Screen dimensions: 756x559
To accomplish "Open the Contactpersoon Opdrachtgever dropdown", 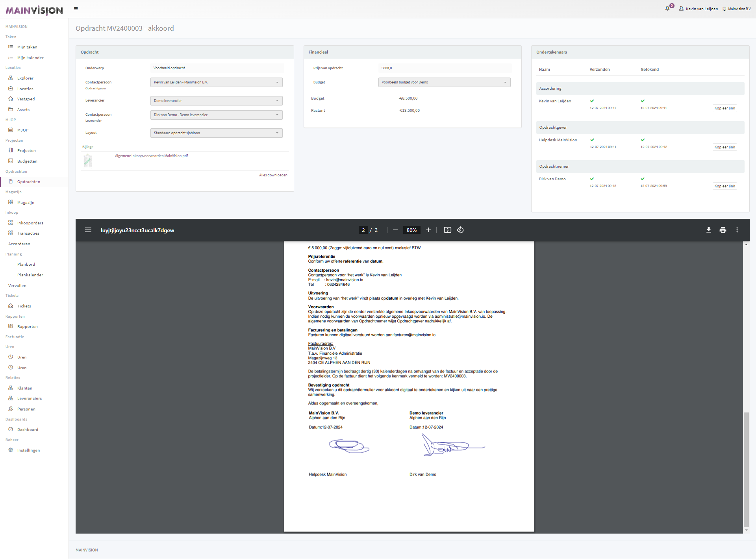I will (216, 82).
